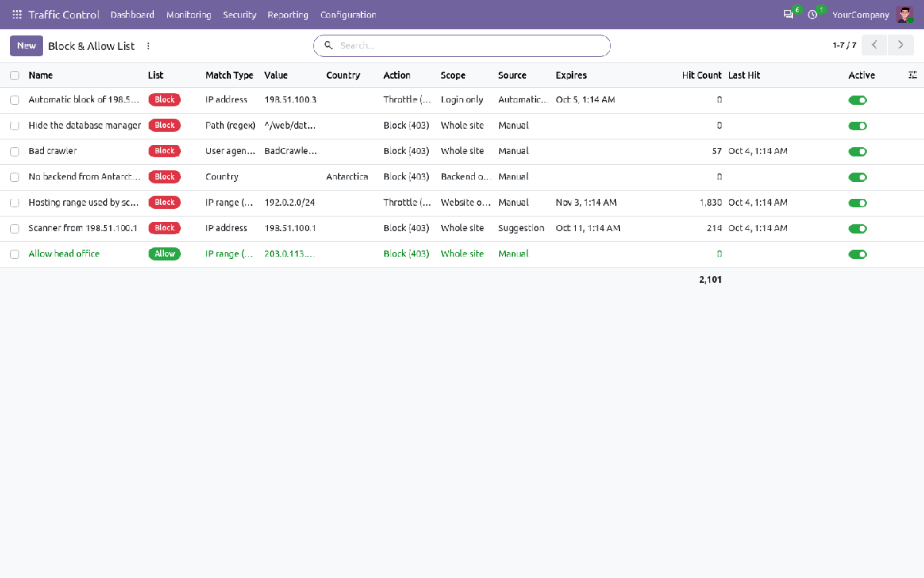Open the Monitoring menu
This screenshot has height=578, width=924.
[189, 15]
